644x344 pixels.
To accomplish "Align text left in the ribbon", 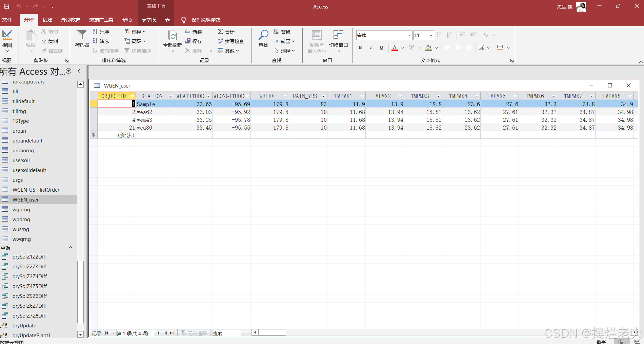I will point(448,48).
